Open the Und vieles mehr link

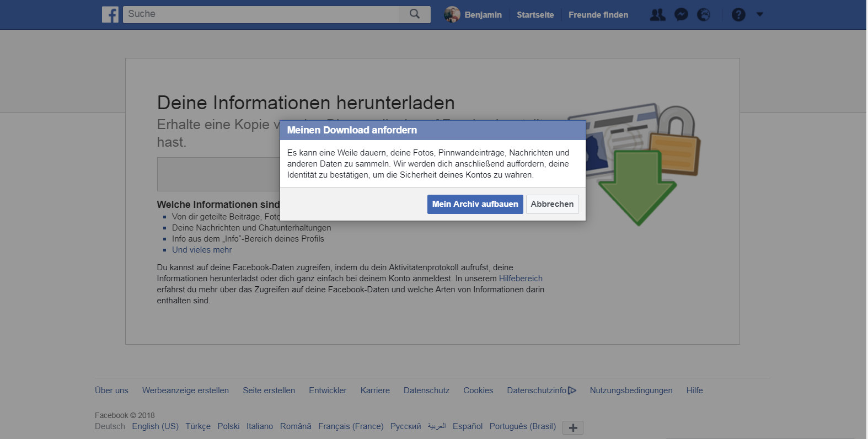coord(202,250)
